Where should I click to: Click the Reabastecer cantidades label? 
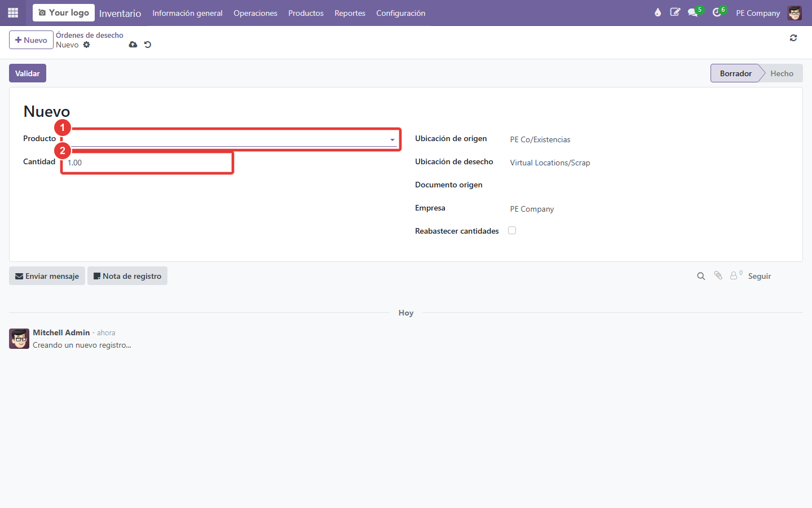457,231
